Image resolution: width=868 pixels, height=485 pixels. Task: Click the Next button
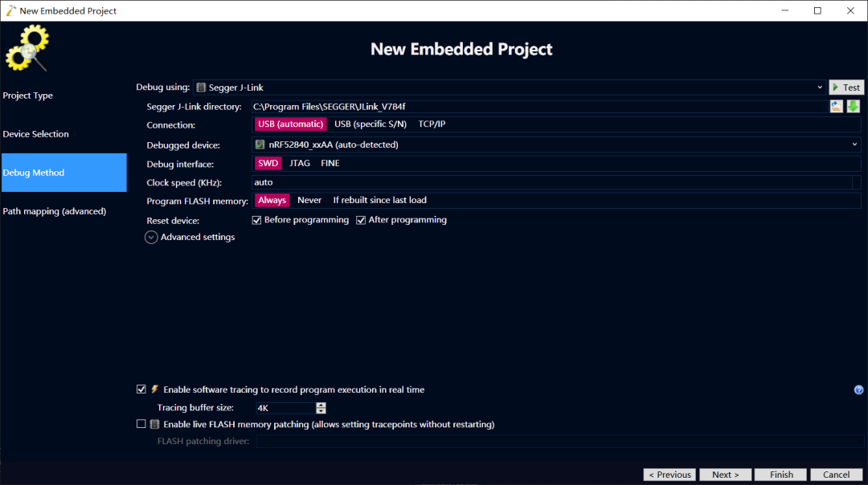click(725, 475)
